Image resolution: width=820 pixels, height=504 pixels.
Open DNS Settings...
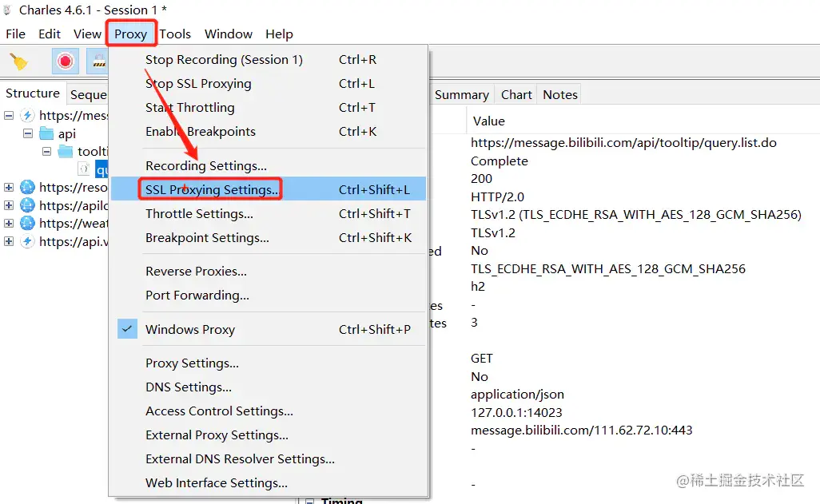coord(269,387)
